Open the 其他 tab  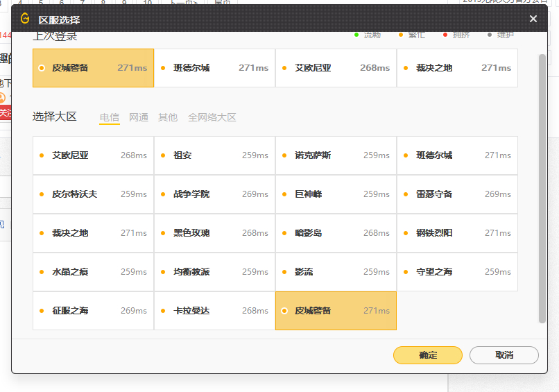168,117
